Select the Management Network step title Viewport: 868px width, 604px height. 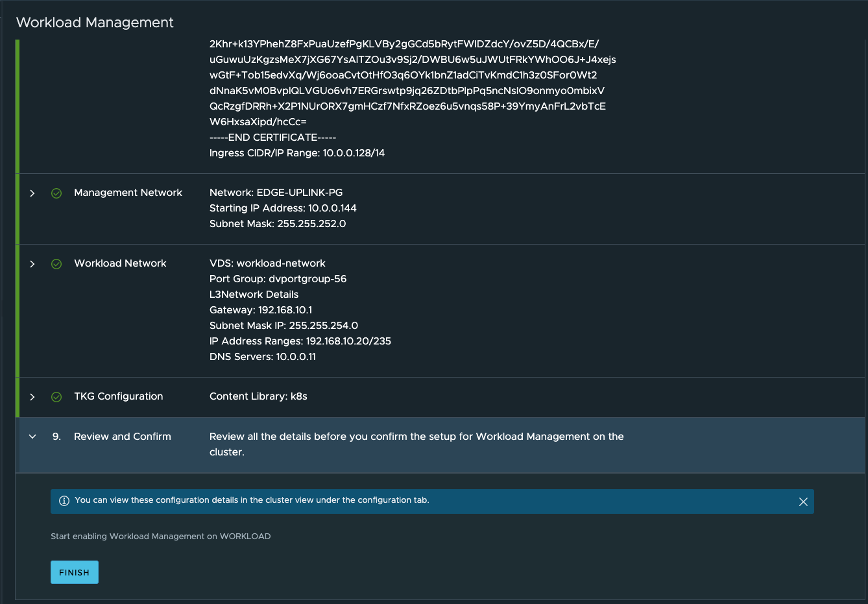pyautogui.click(x=128, y=193)
